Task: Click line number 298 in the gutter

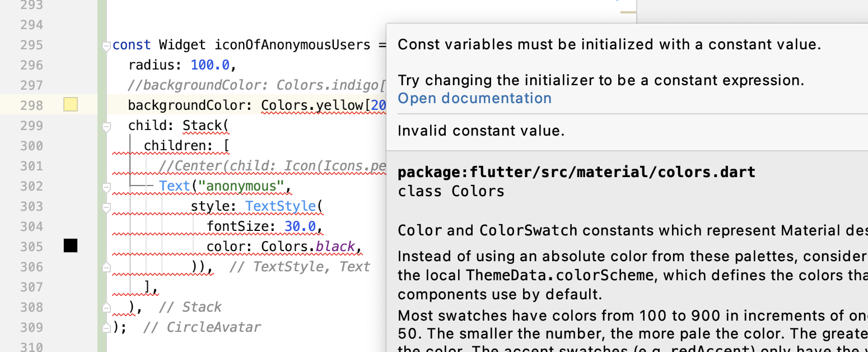Action: [x=31, y=105]
